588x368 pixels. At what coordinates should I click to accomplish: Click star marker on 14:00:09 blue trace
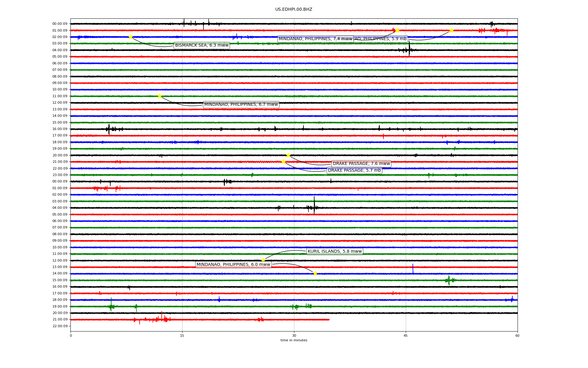coord(315,273)
